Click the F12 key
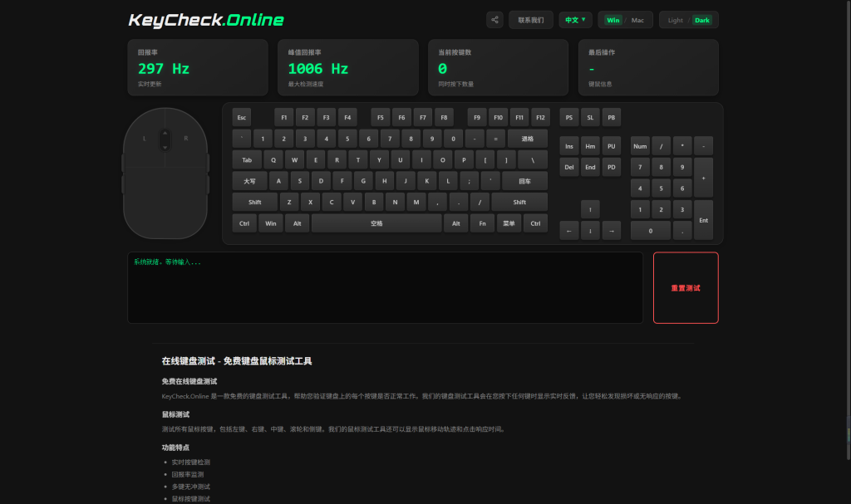Image resolution: width=851 pixels, height=504 pixels. [x=540, y=117]
